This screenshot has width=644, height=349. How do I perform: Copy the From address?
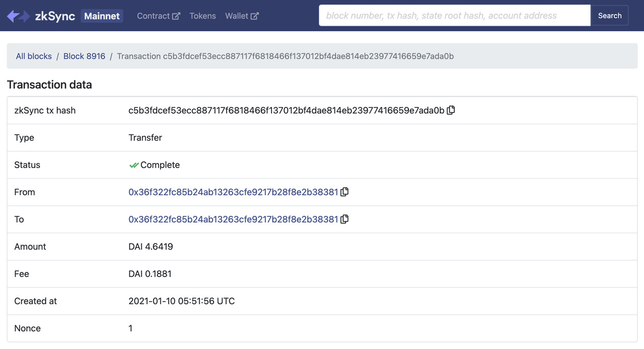point(345,192)
